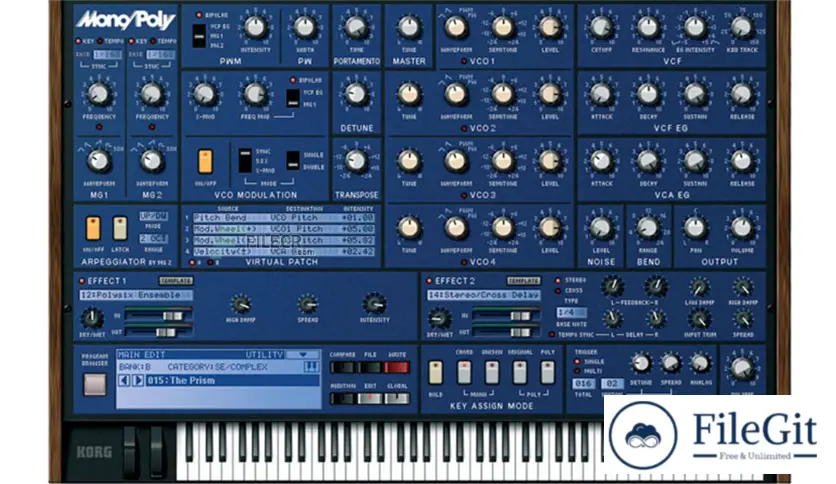Click the VCF EG Attack knob

tap(601, 94)
